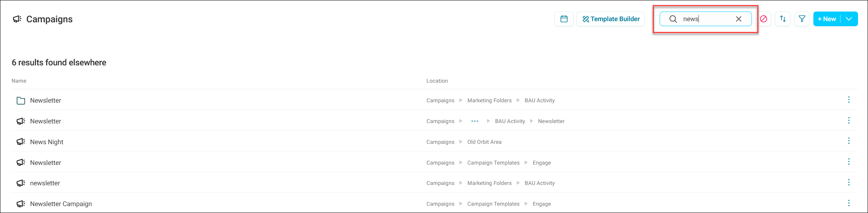Go to Old Orbit Area breadcrumb
Screen dimensions: 868x213
click(x=484, y=142)
